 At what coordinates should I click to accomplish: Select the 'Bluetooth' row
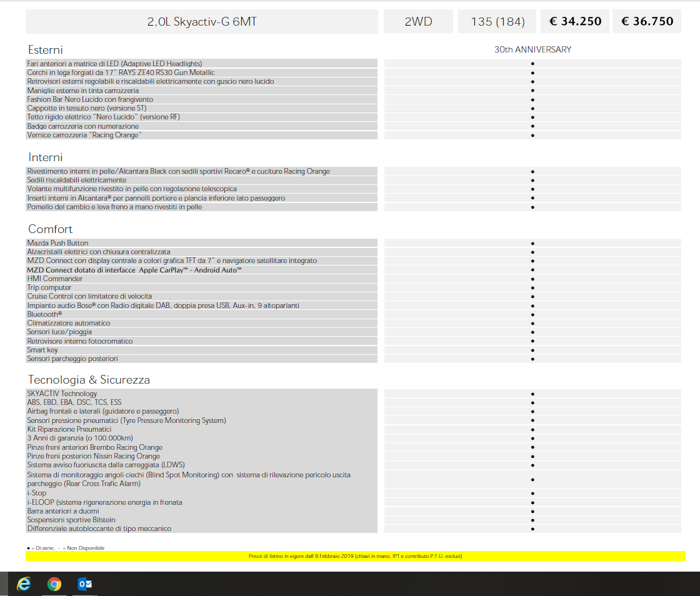point(201,314)
